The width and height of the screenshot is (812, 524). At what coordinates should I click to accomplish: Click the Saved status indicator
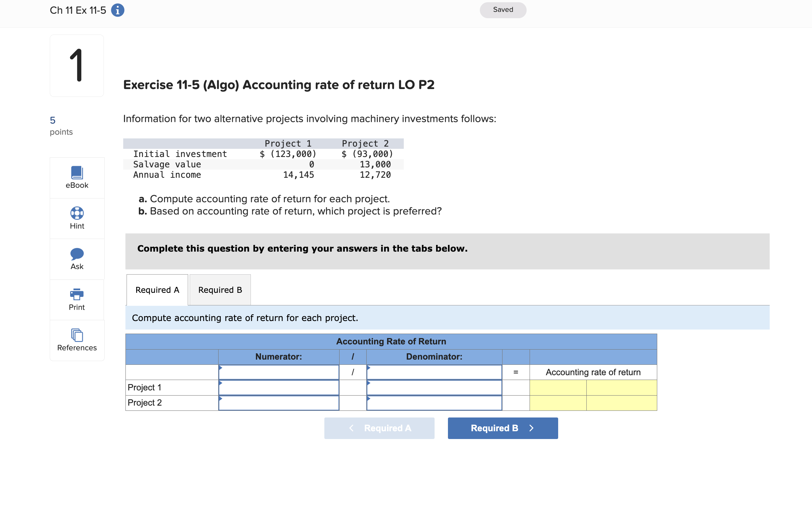[502, 10]
